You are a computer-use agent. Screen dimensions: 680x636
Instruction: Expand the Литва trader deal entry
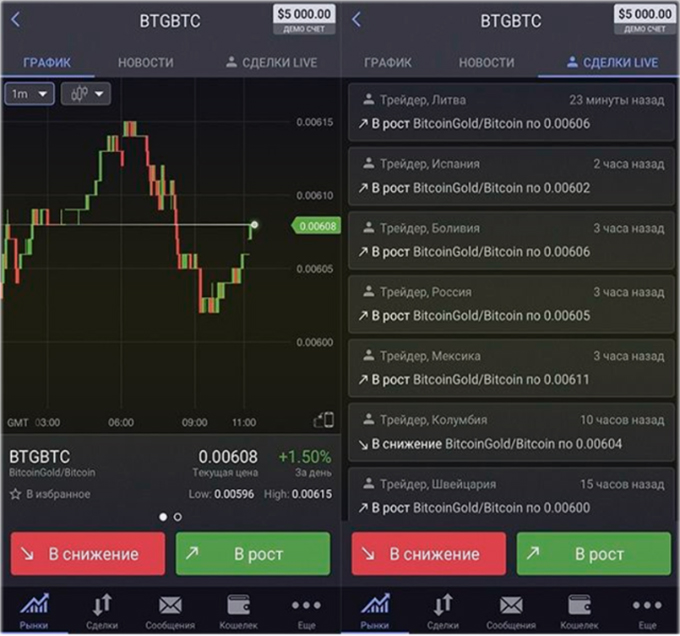pos(510,112)
